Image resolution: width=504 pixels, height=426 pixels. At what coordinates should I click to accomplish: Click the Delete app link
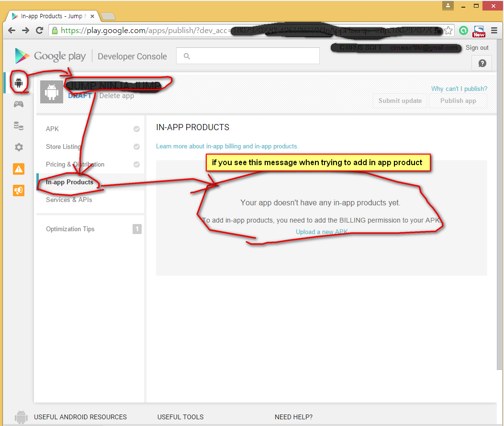(x=116, y=96)
